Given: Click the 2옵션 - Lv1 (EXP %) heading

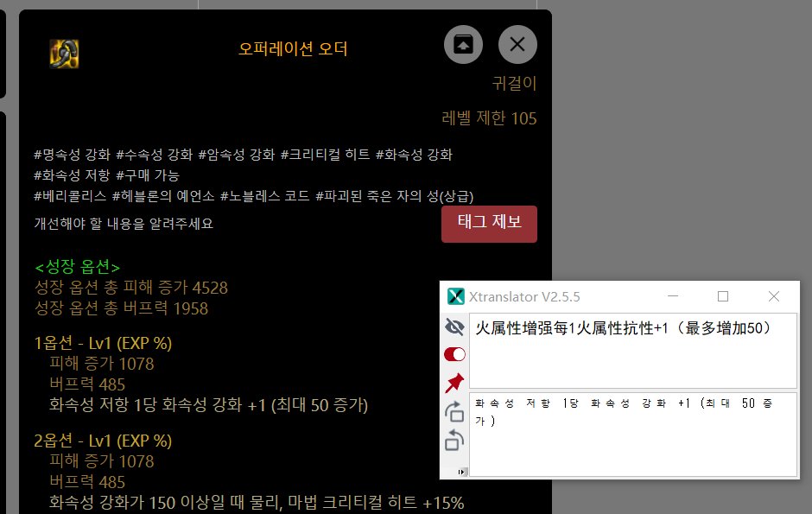Looking at the screenshot, I should (x=103, y=441).
